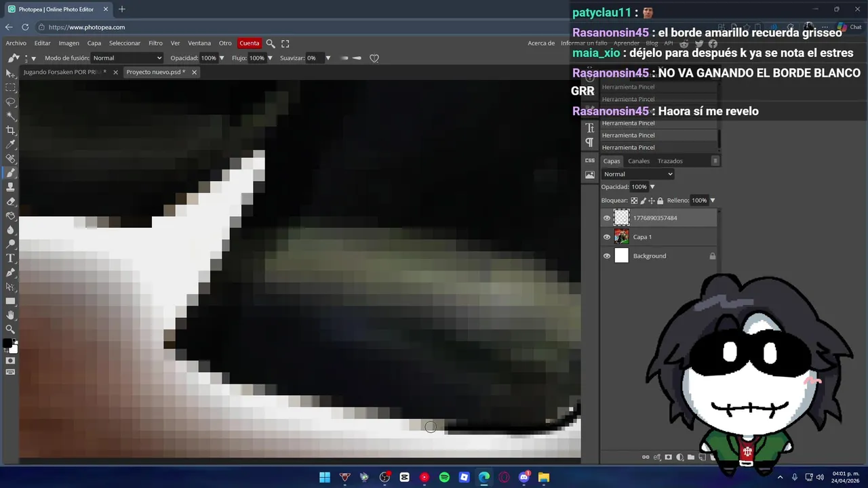Select the Brush tool
This screenshot has width=868, height=488.
click(11, 173)
